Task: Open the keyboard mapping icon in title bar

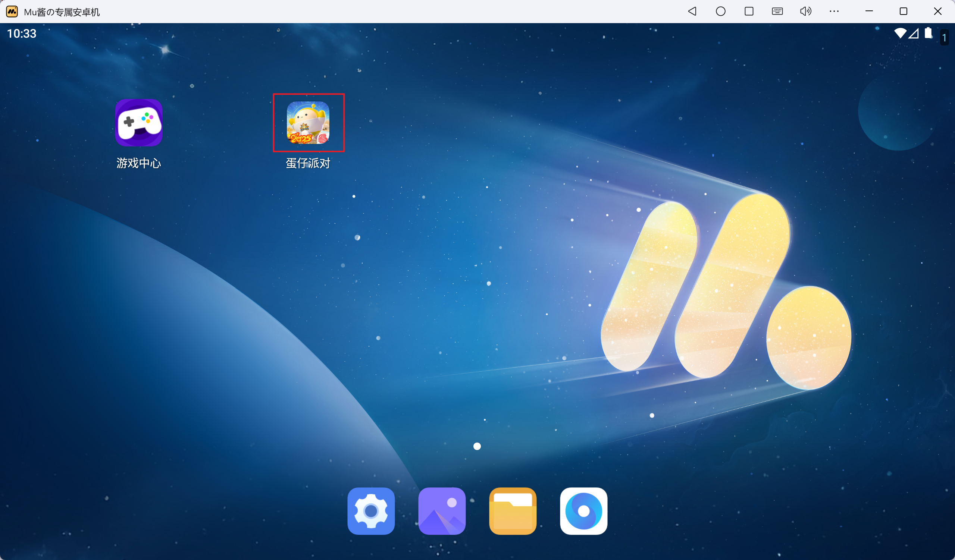Action: [777, 11]
